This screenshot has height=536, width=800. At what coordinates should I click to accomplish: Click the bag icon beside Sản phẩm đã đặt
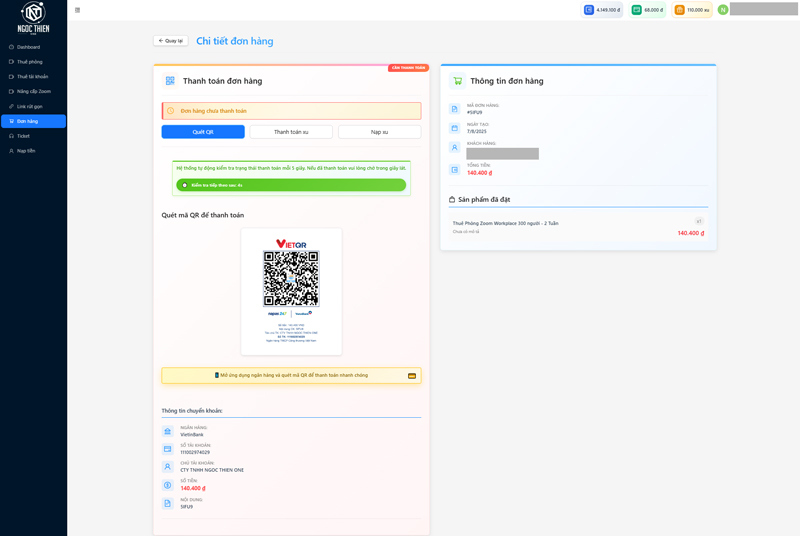pos(452,199)
